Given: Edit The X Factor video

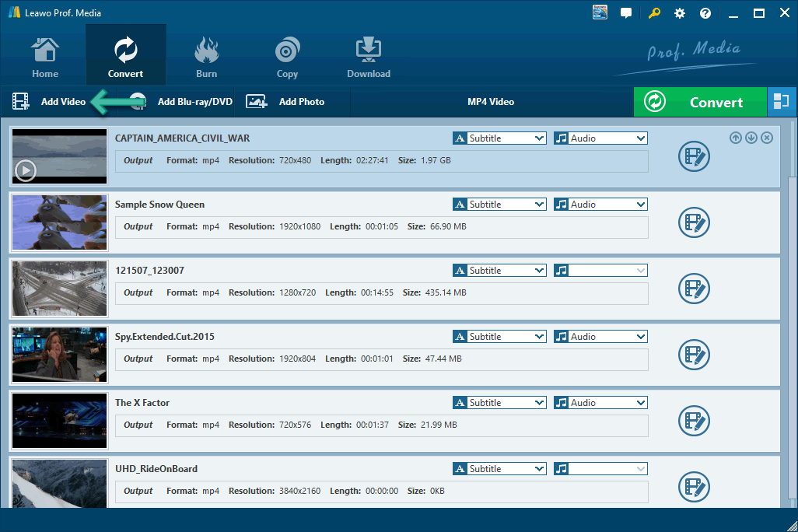Looking at the screenshot, I should (x=694, y=421).
